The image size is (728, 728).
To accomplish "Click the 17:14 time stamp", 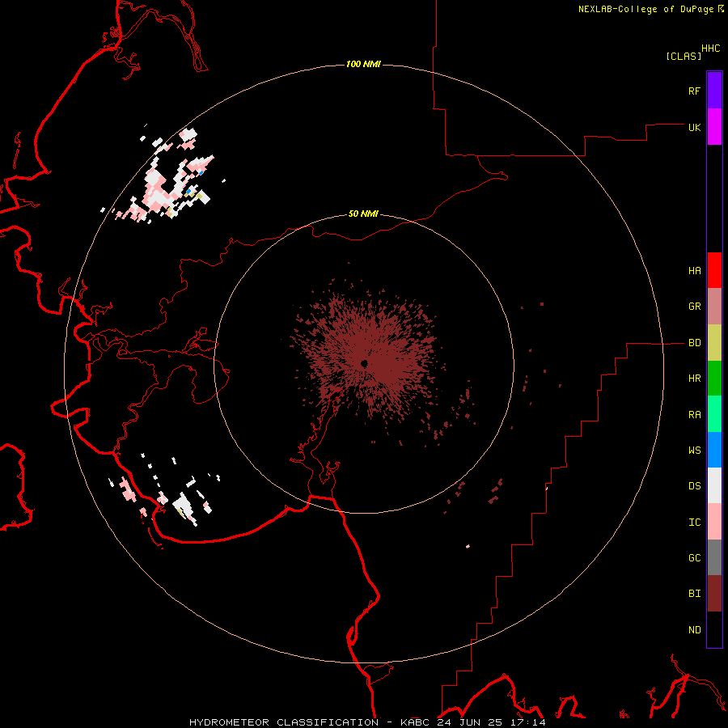I will [x=527, y=722].
